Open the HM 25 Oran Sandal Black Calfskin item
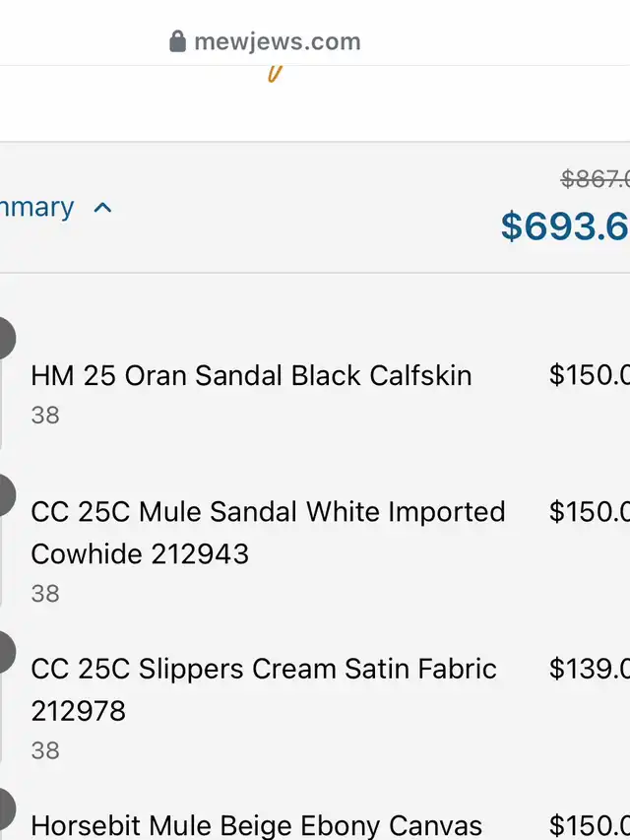Viewport: 630px width, 840px height. coord(251,375)
